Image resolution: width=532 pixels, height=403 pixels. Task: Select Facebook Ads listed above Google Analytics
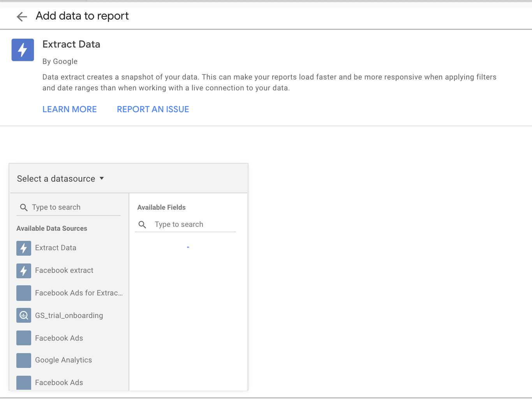(x=59, y=338)
